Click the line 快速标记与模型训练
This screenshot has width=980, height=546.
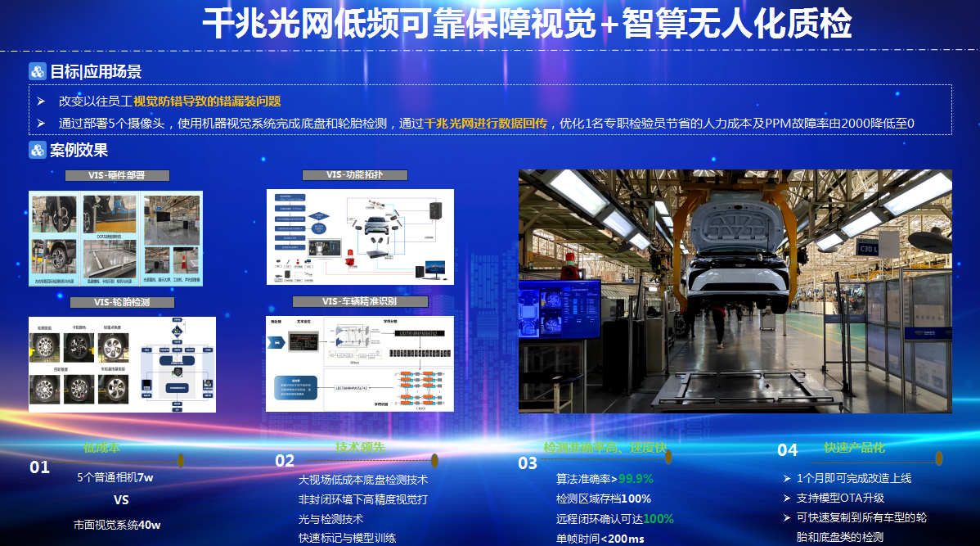[347, 538]
